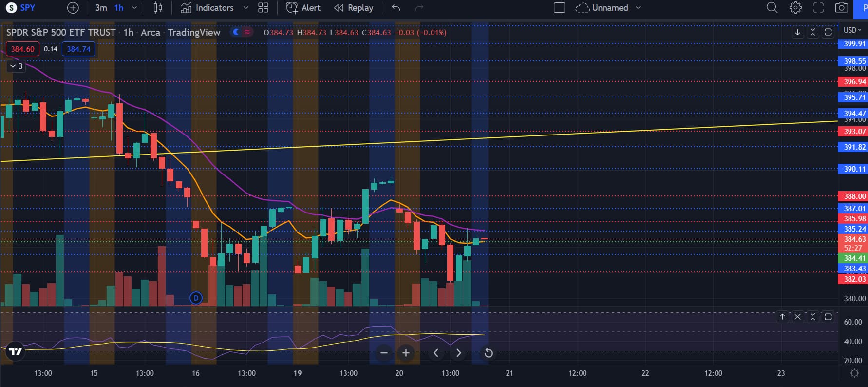Open the indicator templates grid icon
Viewport: 868px width, 387px height.
coord(263,8)
